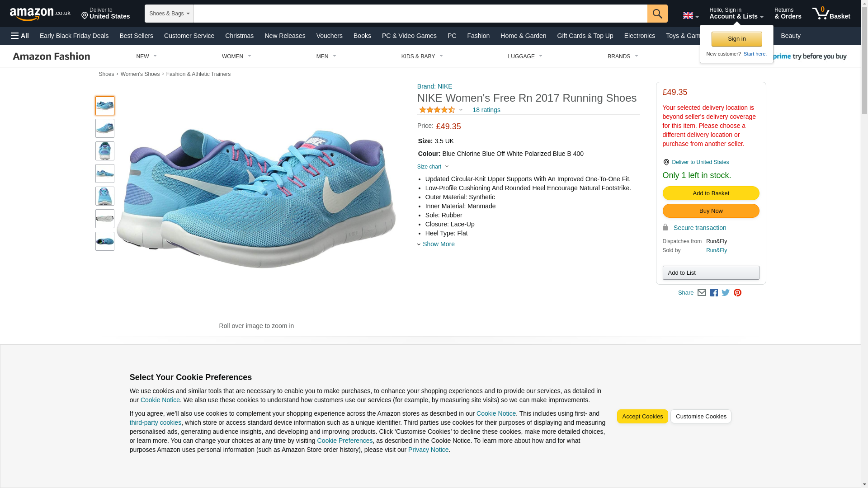Open Best Sellers navigation item
The height and width of the screenshot is (488, 868).
tap(136, 36)
